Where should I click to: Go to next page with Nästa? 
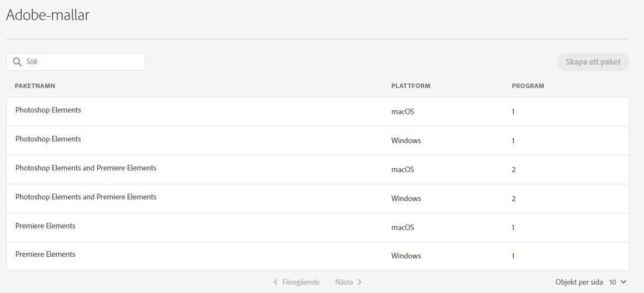click(348, 282)
